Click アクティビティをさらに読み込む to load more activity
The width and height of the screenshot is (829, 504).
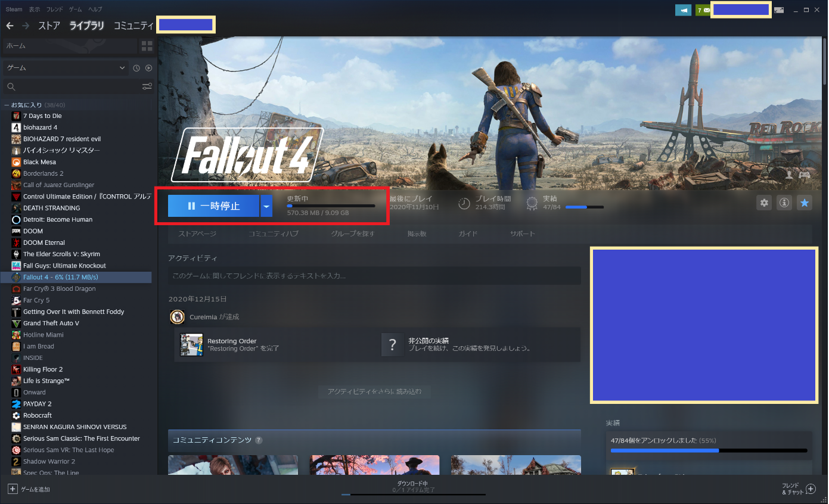pos(374,391)
